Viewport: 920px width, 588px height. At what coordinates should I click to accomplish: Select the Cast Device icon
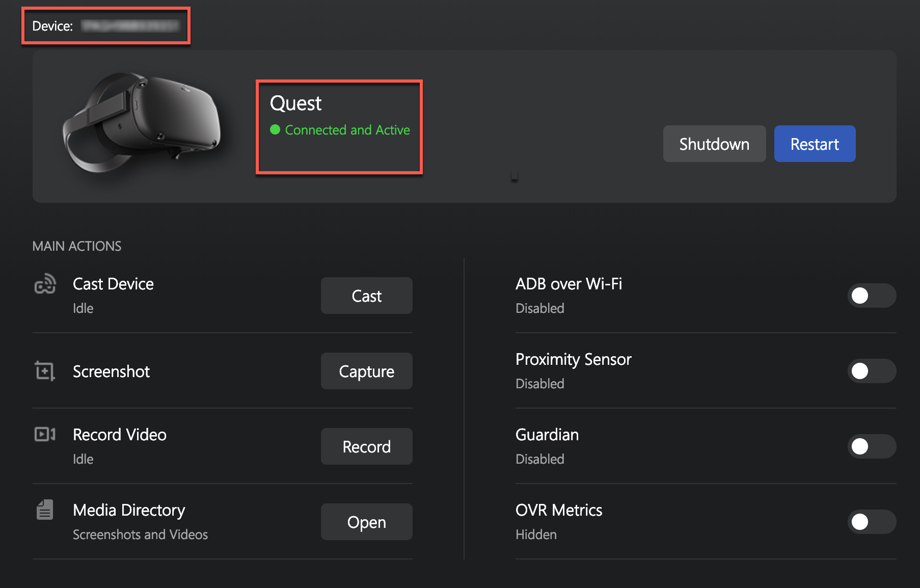coord(45,284)
